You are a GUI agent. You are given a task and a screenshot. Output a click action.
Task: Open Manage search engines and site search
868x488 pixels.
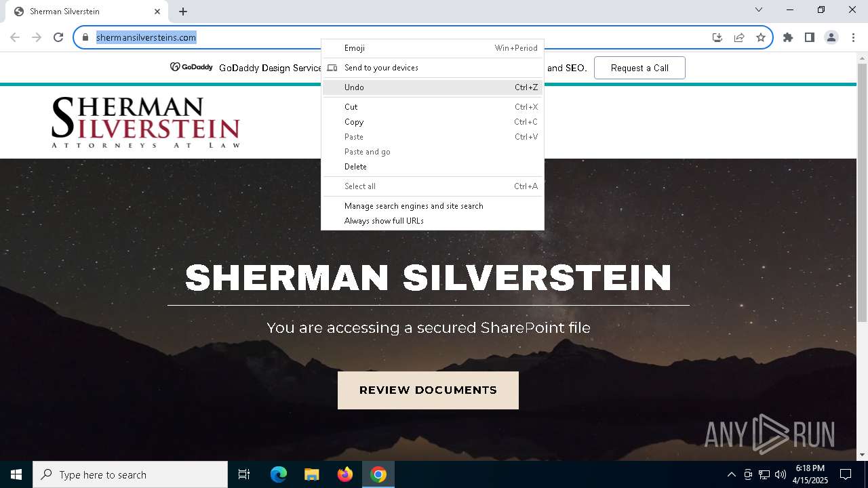(433, 206)
